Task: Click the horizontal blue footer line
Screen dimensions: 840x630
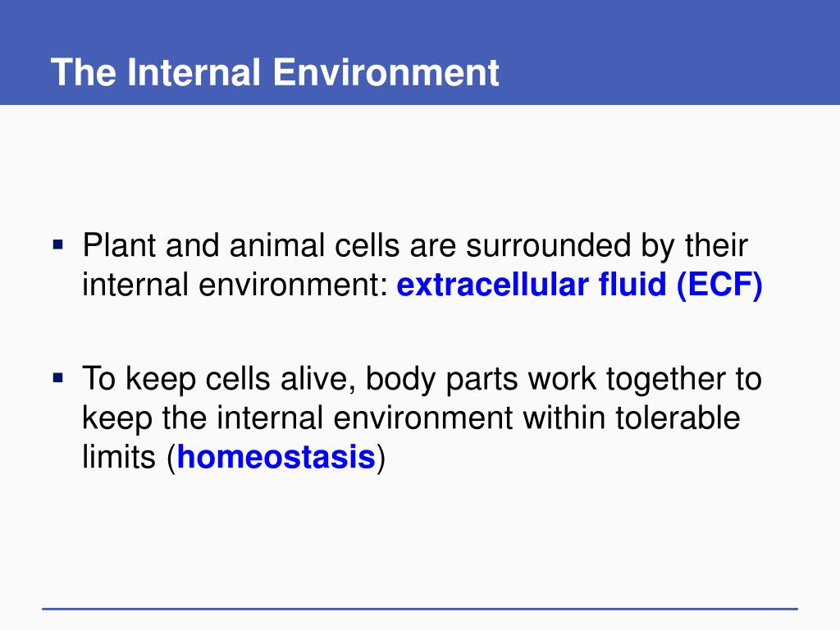Action: [x=420, y=609]
